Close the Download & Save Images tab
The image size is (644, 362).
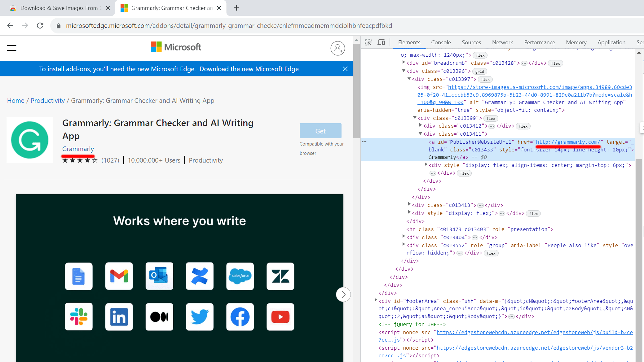pyautogui.click(x=108, y=8)
